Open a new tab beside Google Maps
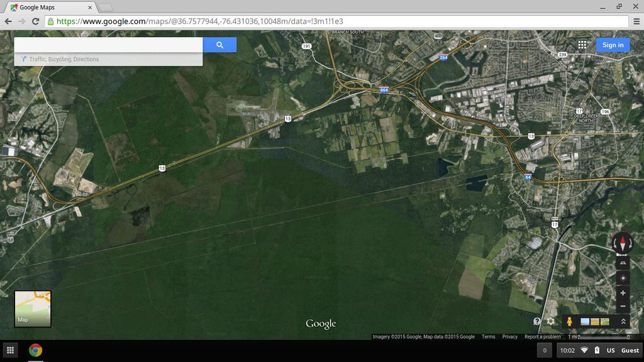This screenshot has width=644, height=362. point(106,8)
